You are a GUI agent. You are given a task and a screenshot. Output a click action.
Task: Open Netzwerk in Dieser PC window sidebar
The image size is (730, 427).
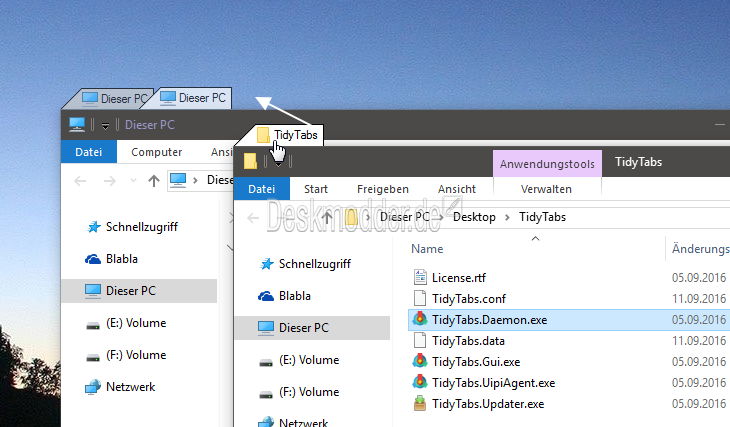pos(130,387)
